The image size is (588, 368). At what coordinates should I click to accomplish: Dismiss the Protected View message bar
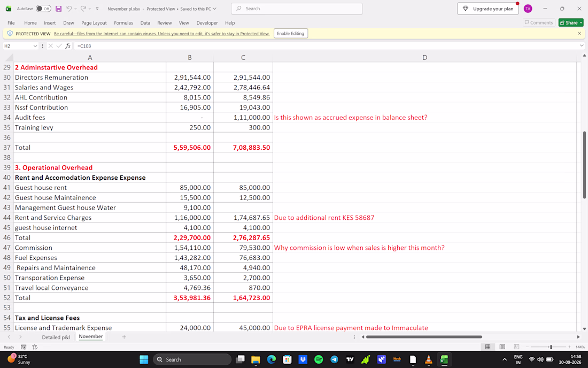[579, 33]
